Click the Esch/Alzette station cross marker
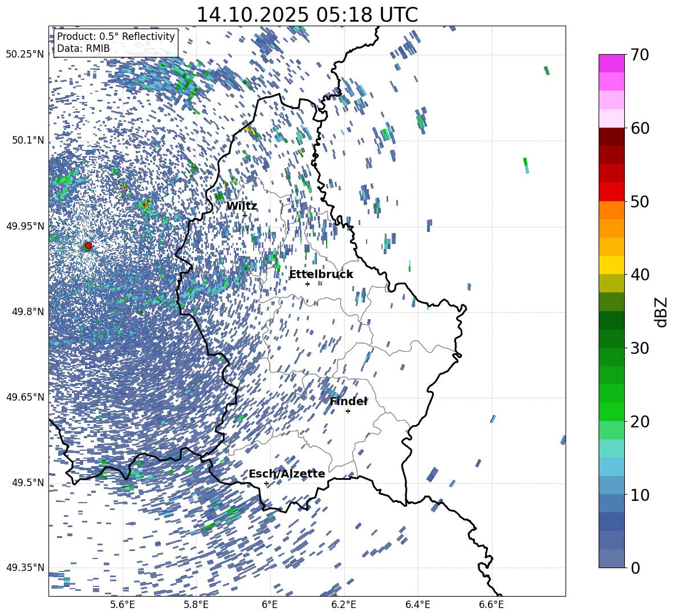The image size is (675, 616). pos(266,483)
